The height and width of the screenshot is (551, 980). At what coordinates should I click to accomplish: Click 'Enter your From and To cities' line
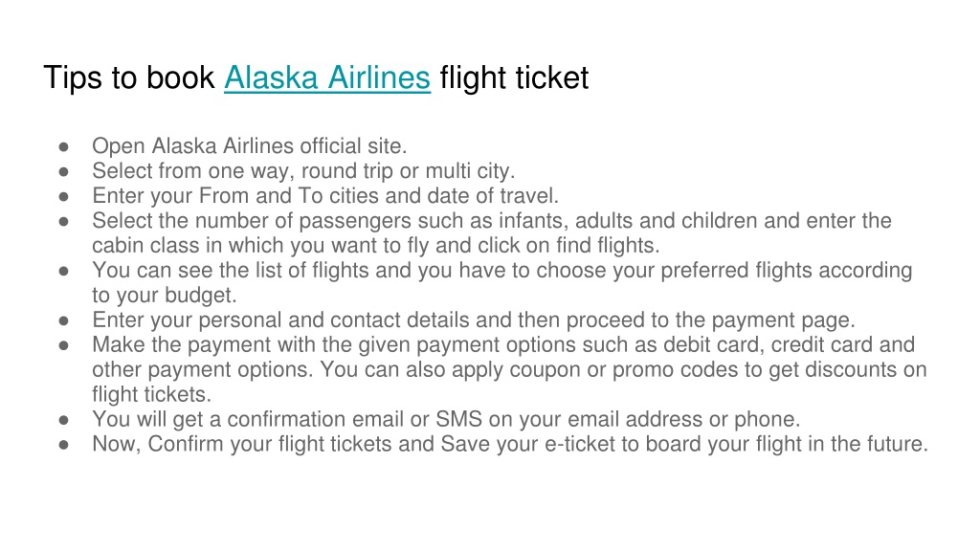(325, 195)
